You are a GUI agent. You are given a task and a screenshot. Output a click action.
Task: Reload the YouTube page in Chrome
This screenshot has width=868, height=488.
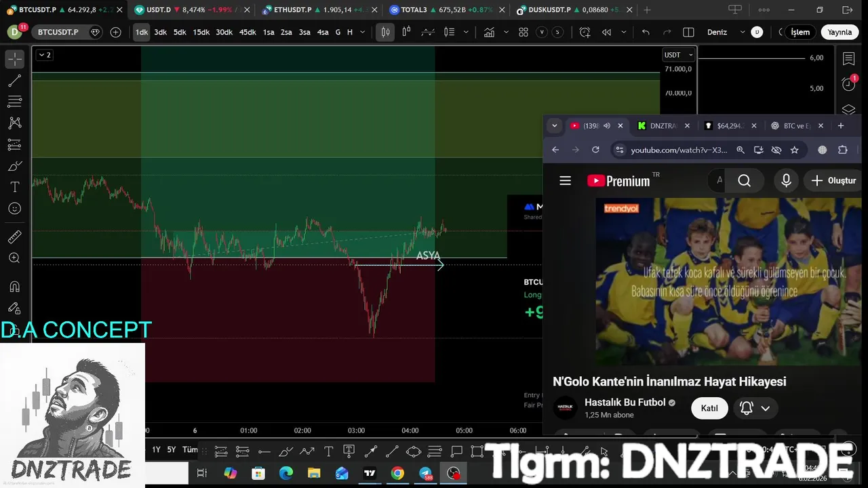[595, 150]
